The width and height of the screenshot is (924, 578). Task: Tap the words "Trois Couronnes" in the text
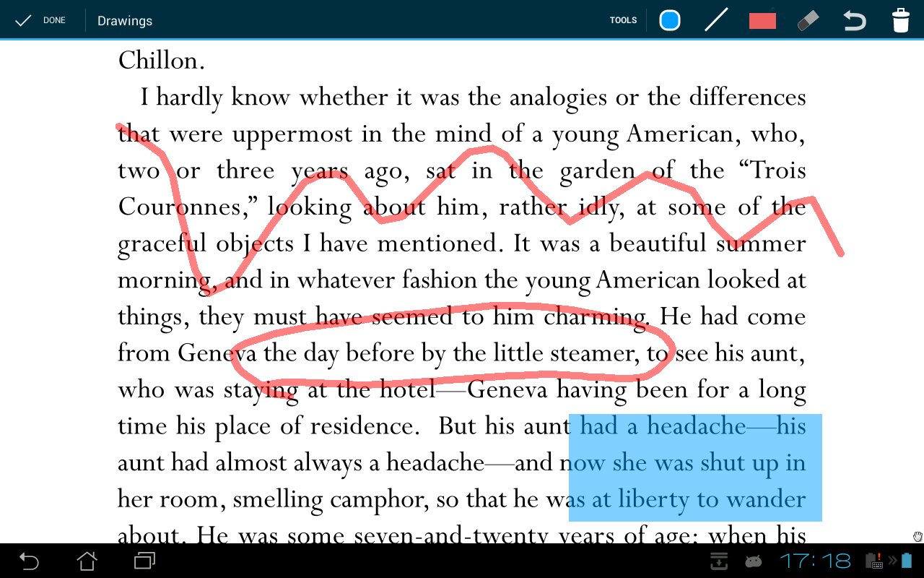coord(462,189)
